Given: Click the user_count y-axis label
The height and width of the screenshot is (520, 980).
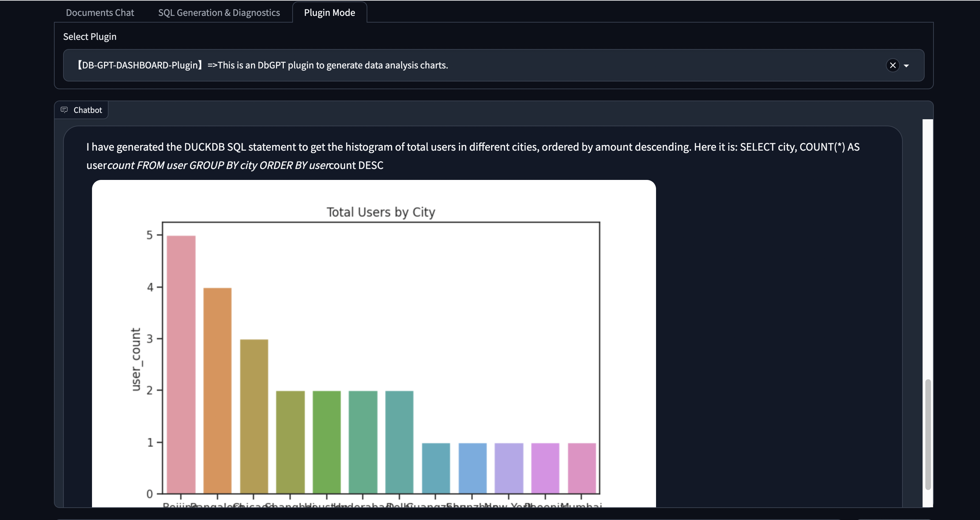Looking at the screenshot, I should pos(136,359).
